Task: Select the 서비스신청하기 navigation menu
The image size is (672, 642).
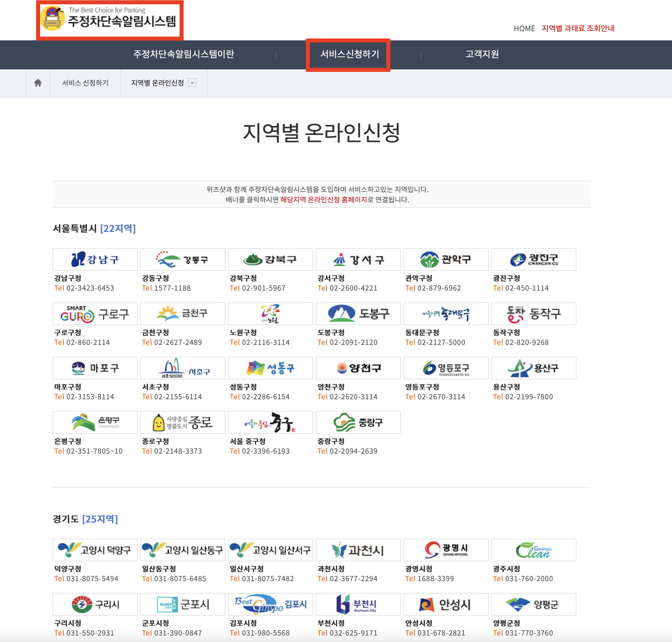Action: click(x=349, y=54)
